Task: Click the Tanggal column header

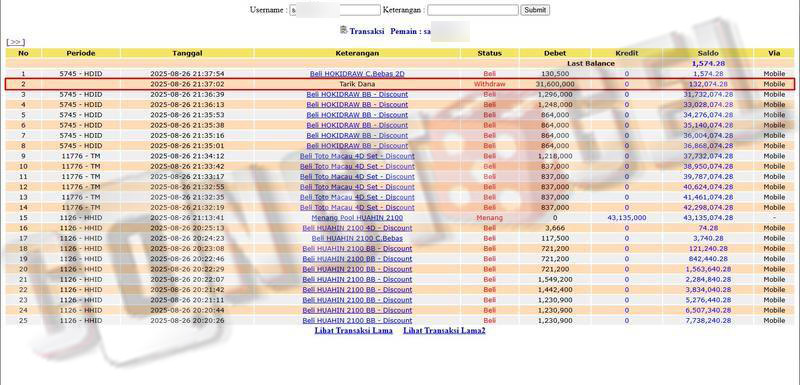Action: [187, 53]
